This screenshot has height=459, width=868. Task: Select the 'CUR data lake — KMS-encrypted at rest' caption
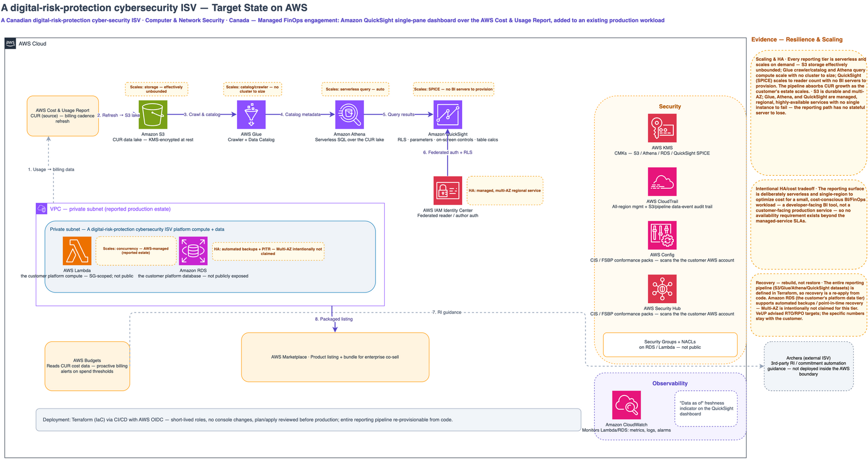tap(153, 139)
